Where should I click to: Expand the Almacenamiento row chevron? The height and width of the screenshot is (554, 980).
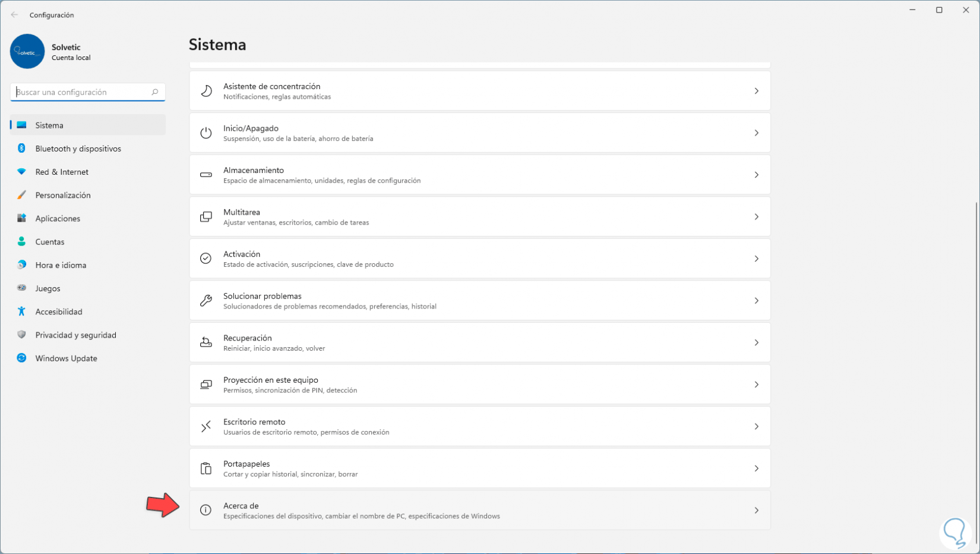(756, 175)
